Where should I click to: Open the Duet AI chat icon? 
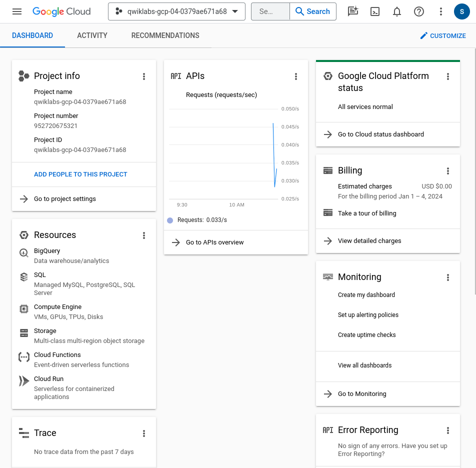point(353,11)
